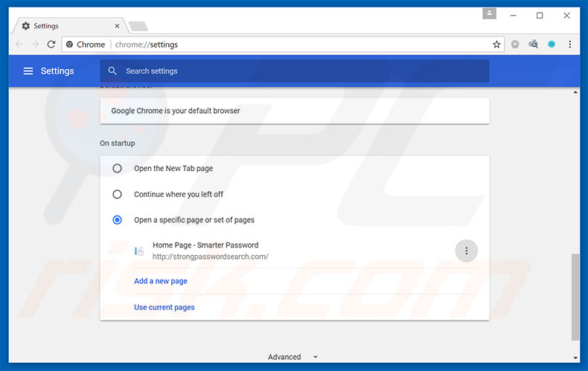The width and height of the screenshot is (588, 371).
Task: Close the Settings tab
Action: (117, 26)
